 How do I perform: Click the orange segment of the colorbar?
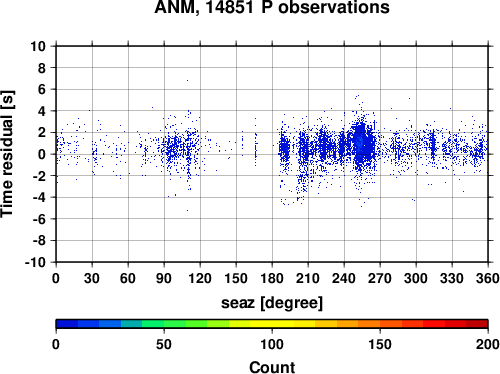tap(369, 324)
